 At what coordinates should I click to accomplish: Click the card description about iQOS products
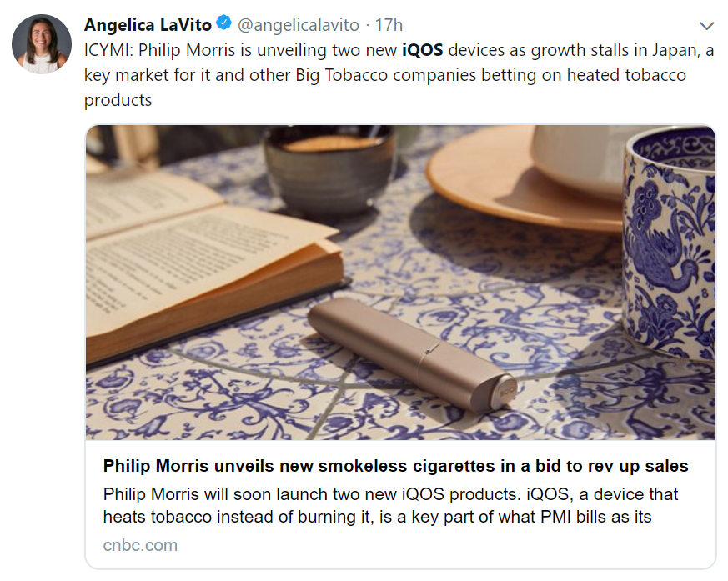tap(390, 506)
